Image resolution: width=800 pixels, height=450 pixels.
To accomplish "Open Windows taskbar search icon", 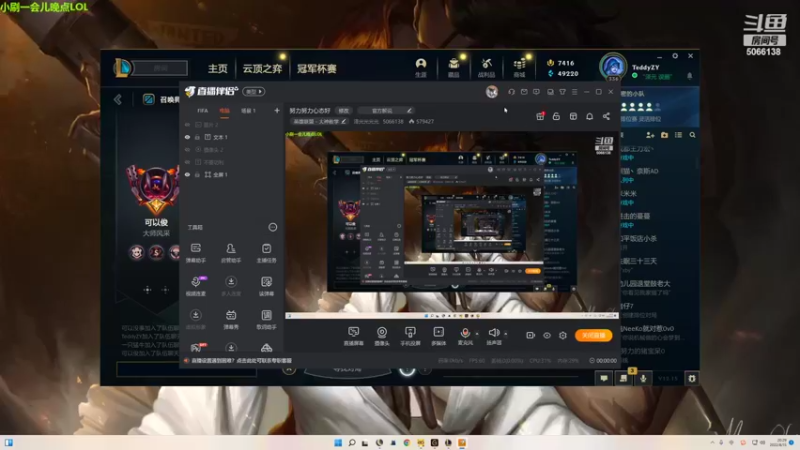I will point(352,442).
